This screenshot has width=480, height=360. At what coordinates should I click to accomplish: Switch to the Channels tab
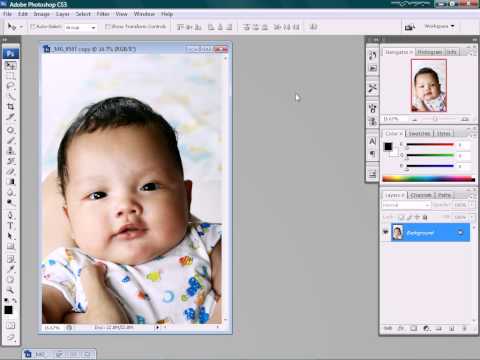tap(421, 195)
